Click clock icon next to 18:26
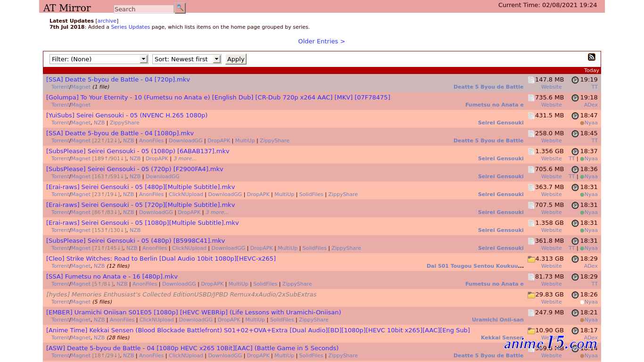The image size is (644, 362). tap(575, 295)
